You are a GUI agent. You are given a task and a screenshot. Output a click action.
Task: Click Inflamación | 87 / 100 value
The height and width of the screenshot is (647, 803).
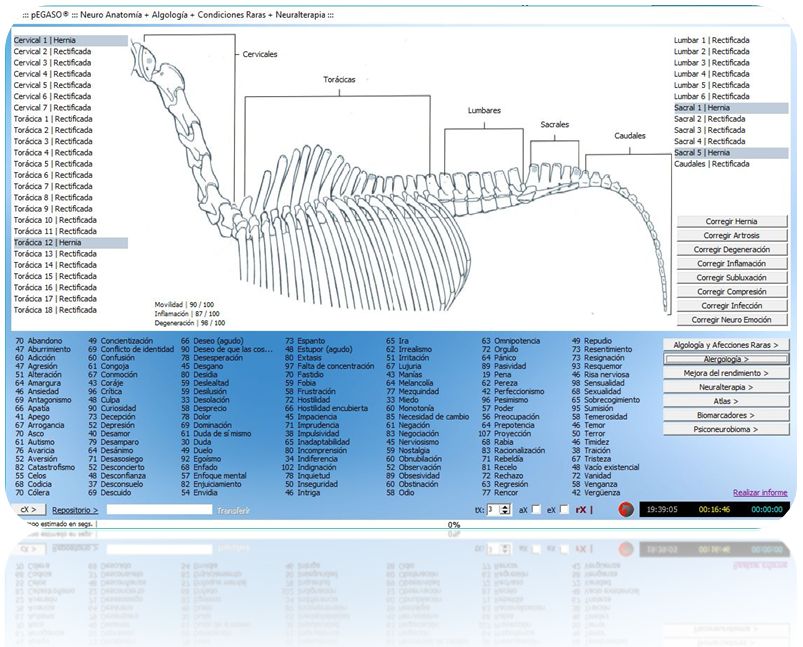187,314
